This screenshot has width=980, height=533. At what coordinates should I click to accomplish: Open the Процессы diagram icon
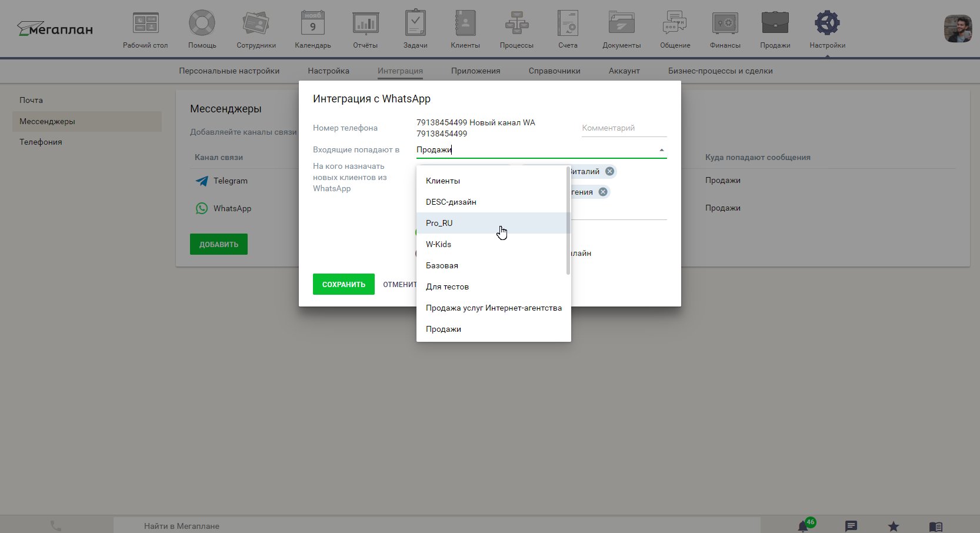click(x=516, y=24)
